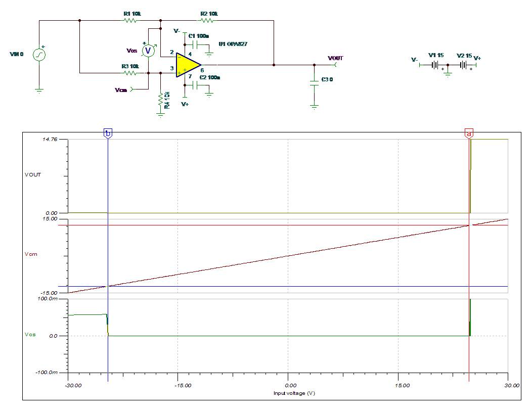
Task: Click the C1 100n capacitor
Action: click(195, 44)
